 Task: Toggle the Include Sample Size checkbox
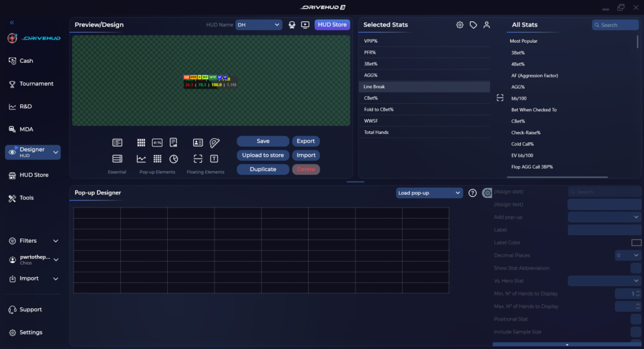click(x=636, y=332)
